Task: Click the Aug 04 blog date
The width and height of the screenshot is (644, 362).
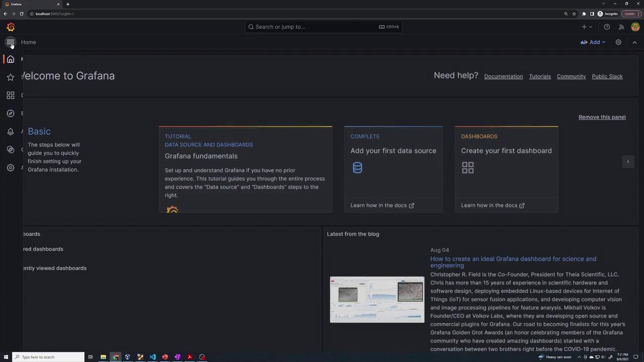Action: [440, 250]
